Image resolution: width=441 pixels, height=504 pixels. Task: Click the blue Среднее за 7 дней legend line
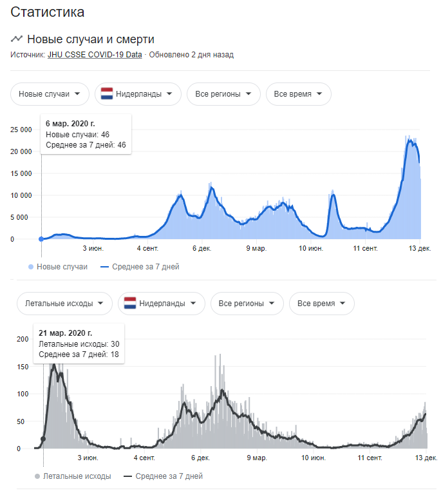105,267
